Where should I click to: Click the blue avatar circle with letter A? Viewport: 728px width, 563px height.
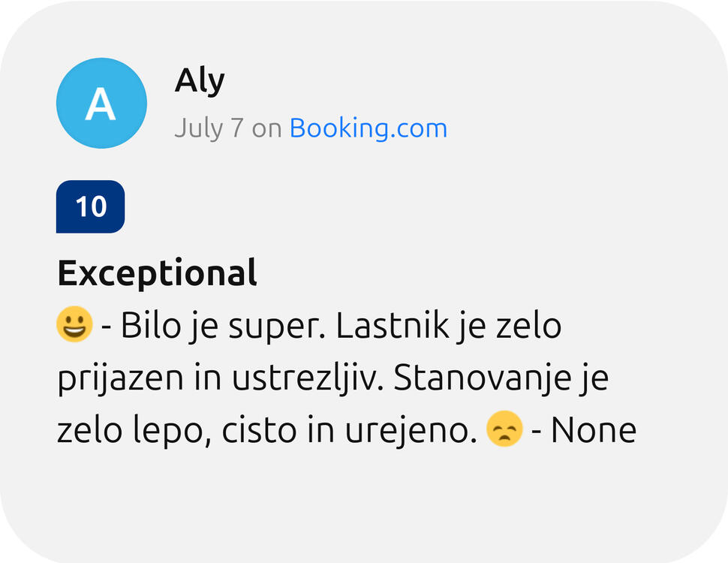click(x=101, y=103)
